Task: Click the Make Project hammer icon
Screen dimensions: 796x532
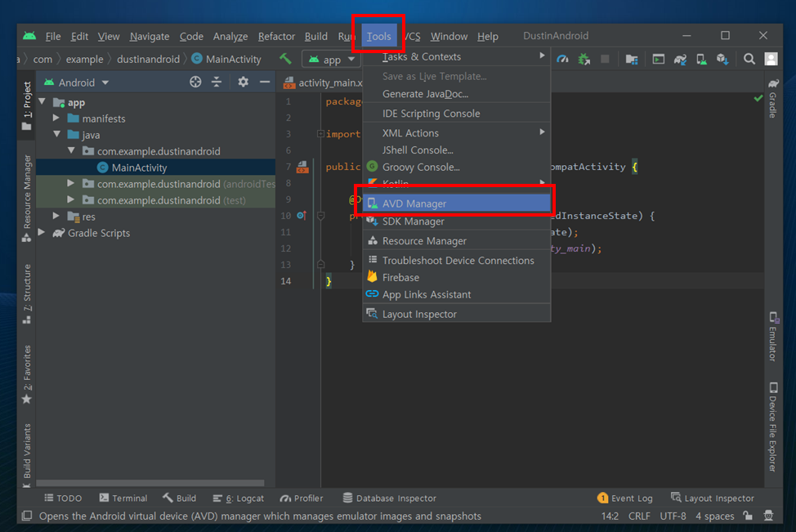Action: pos(285,59)
